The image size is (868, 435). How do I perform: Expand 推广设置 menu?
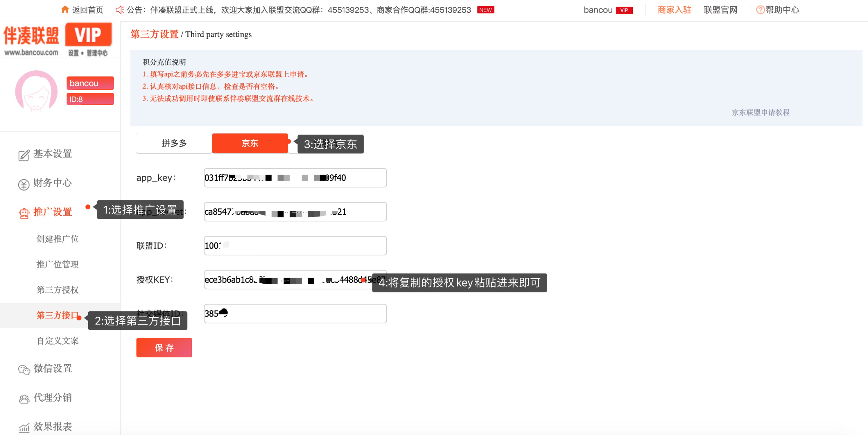[52, 212]
